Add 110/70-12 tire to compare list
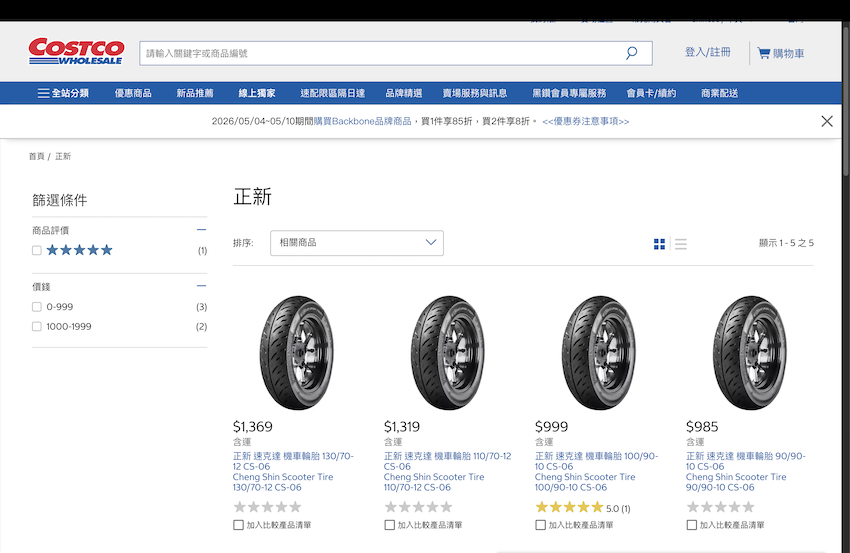The width and height of the screenshot is (850, 553). point(389,525)
